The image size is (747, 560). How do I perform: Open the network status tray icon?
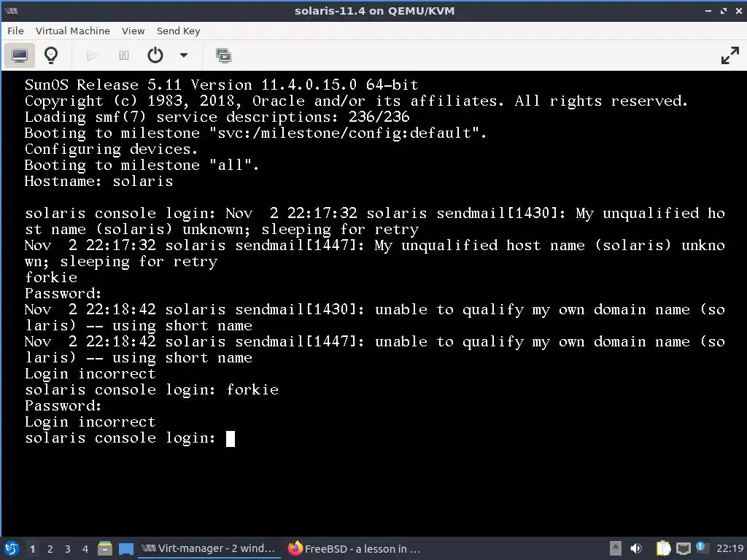(683, 548)
